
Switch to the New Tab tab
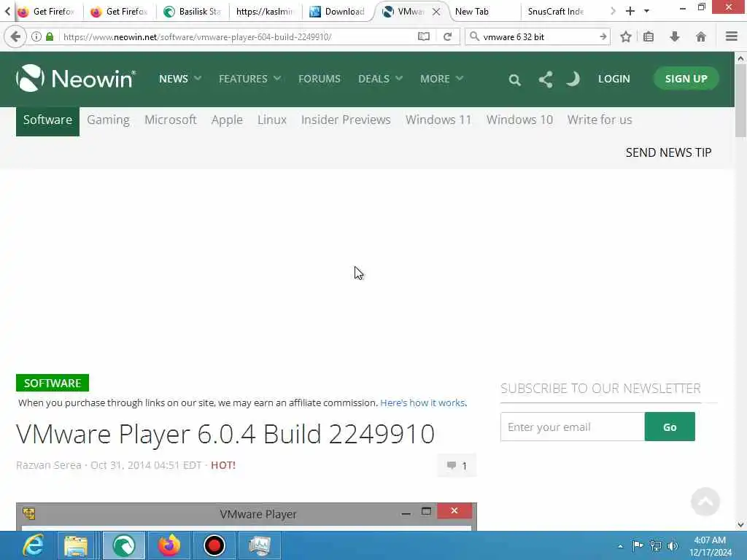(484, 12)
